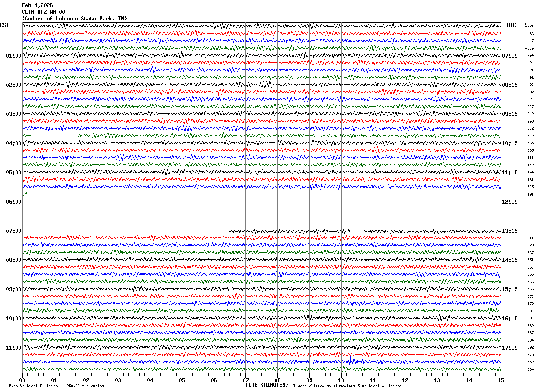
Task: Click DC offset value "655"
Action: [531, 274]
